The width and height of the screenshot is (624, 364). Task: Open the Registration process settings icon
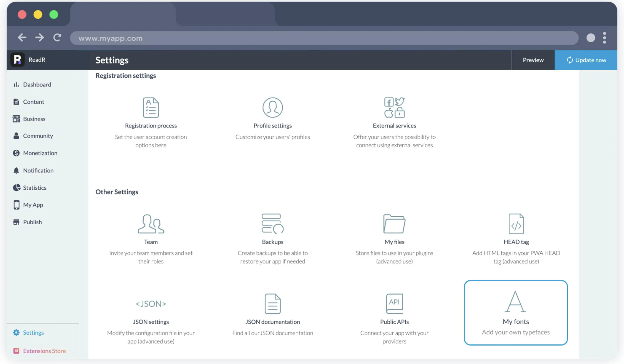[151, 108]
